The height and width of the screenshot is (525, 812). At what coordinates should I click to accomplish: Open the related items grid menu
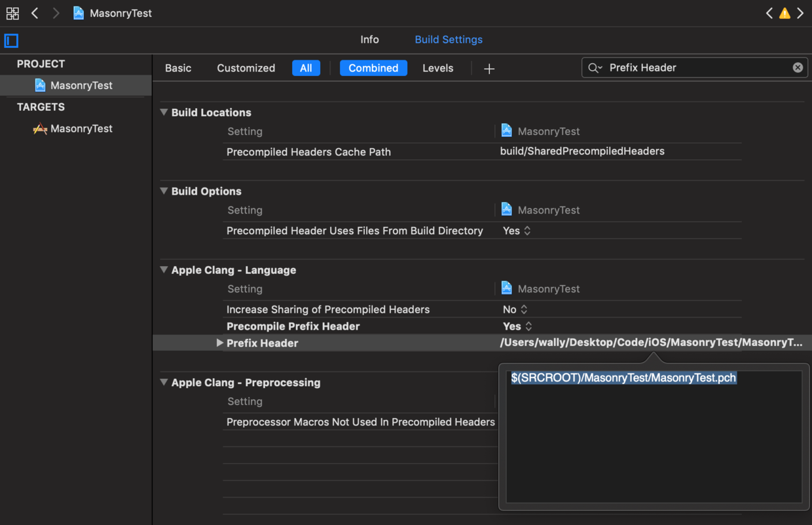click(x=12, y=13)
